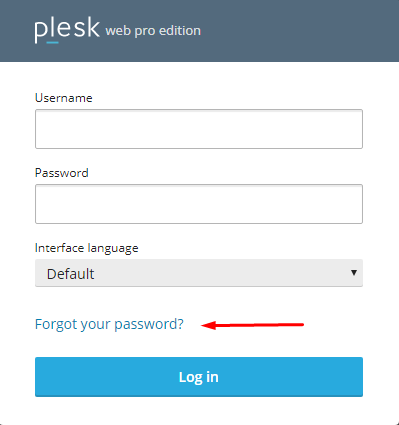Place cursor in the empty Password box
This screenshot has width=399, height=425.
point(199,204)
